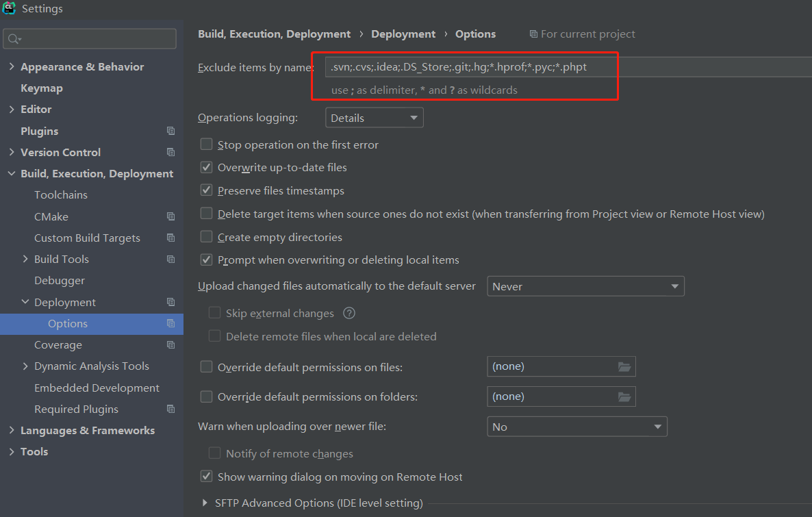This screenshot has width=812, height=517.
Task: Click the project-level icon next to Plugins
Action: (170, 131)
